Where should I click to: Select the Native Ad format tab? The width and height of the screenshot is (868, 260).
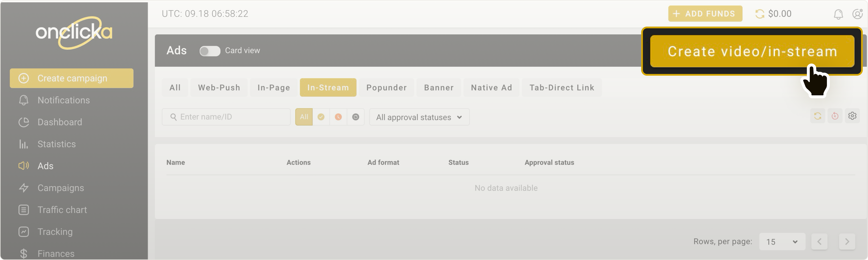pos(491,87)
